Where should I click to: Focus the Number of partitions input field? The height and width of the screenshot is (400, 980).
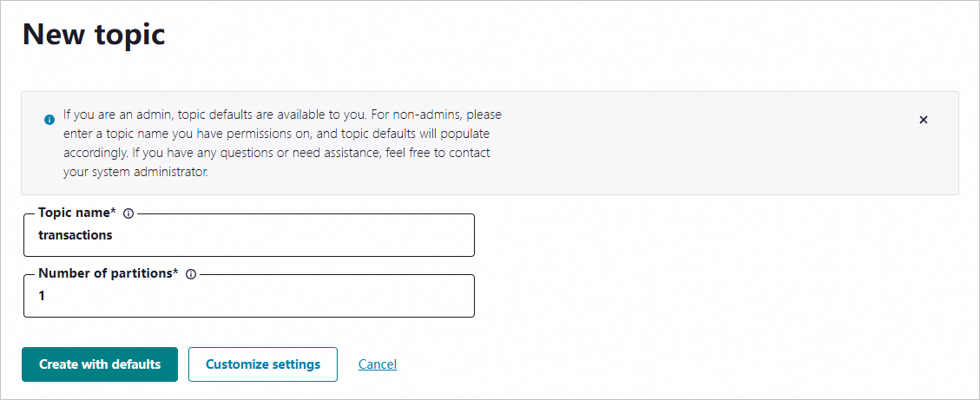click(x=249, y=296)
